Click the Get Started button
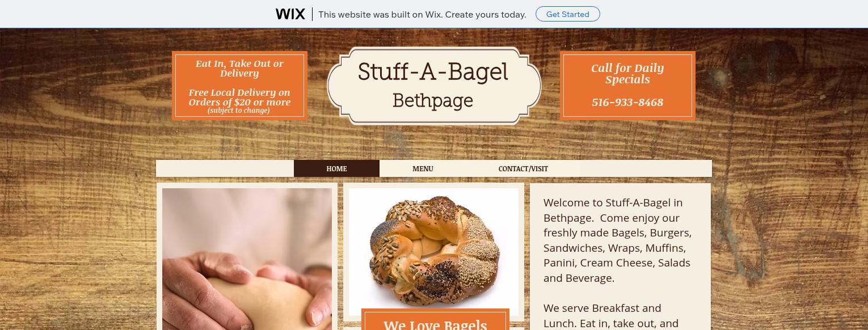 click(567, 14)
